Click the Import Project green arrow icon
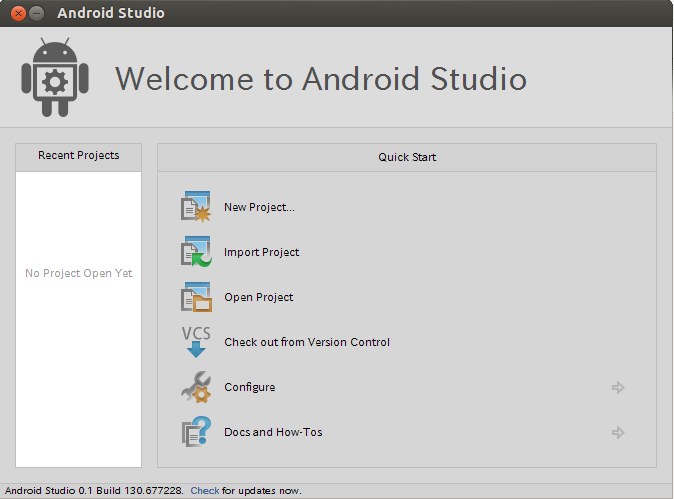Viewport: 674px width, 499px height. [196, 252]
